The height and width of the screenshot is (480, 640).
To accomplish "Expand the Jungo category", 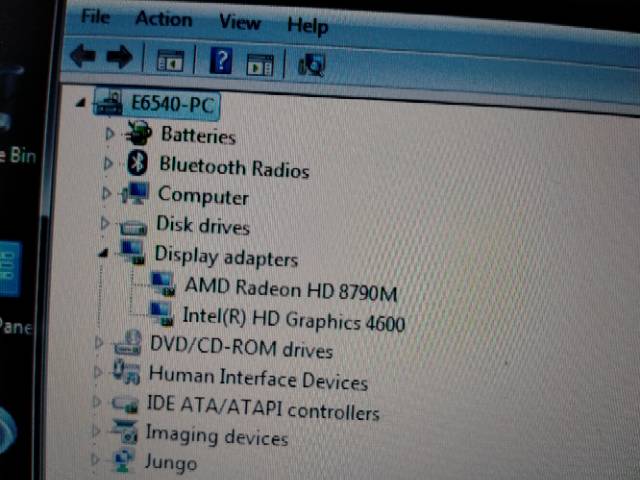I will tap(95, 460).
